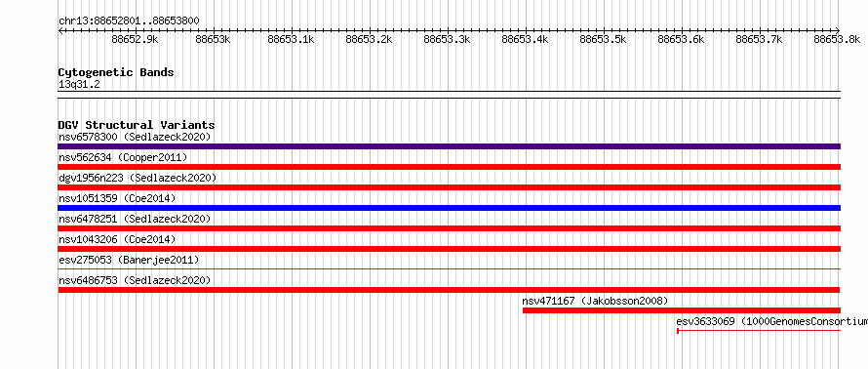868x369 pixels.
Task: Open the nsv6478251 (Sedlazeck2020) label
Action: click(135, 219)
